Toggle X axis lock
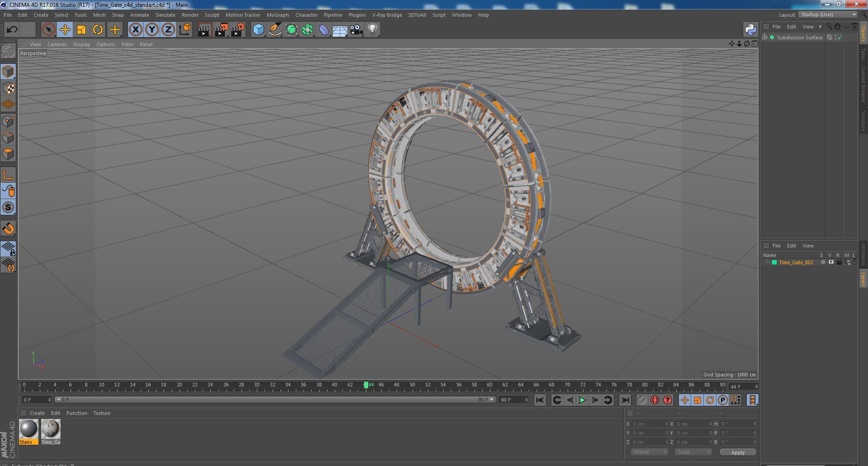This screenshot has width=868, height=466. coord(135,30)
